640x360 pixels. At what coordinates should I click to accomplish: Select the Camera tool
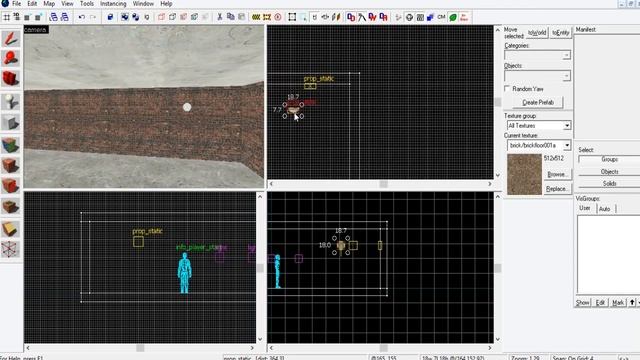click(x=10, y=78)
